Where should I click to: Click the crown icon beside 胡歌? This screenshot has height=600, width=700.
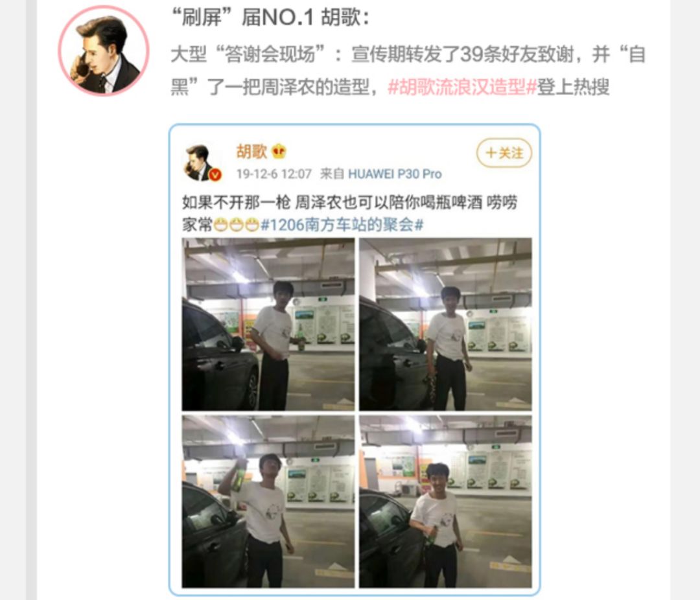(279, 152)
